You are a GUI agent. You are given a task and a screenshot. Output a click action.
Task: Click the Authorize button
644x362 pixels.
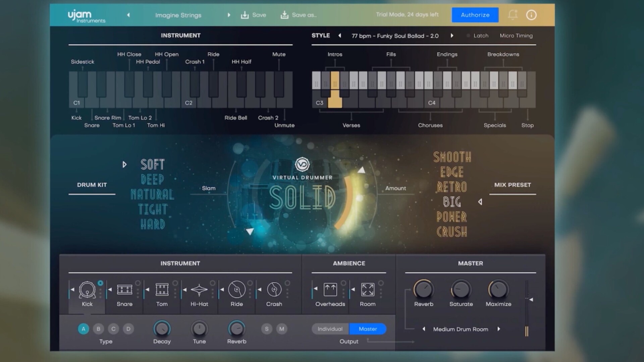pyautogui.click(x=475, y=15)
